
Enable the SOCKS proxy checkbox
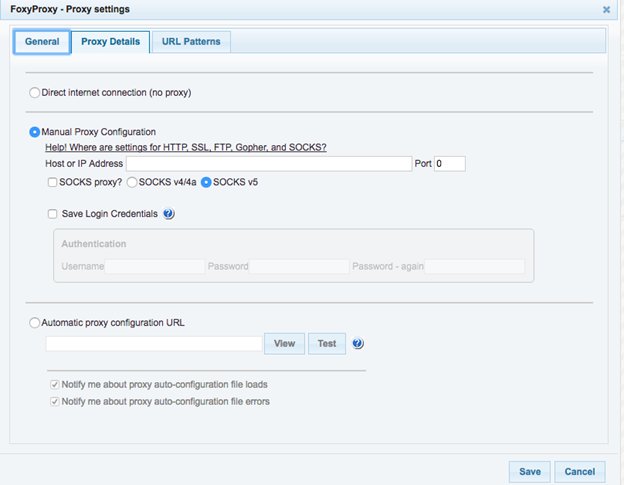pos(52,182)
